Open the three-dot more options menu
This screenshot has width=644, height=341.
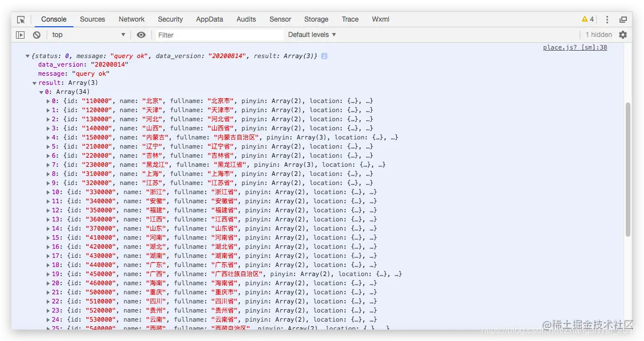tap(607, 19)
